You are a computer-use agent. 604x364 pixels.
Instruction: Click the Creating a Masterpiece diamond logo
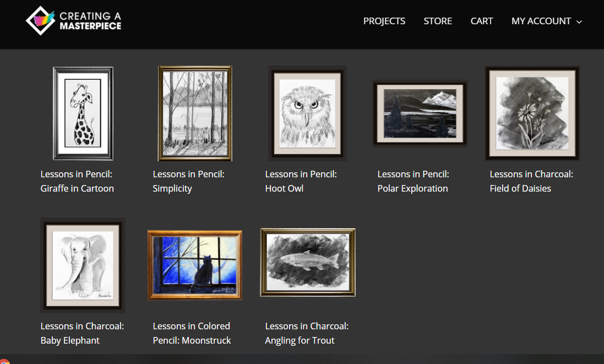40,21
